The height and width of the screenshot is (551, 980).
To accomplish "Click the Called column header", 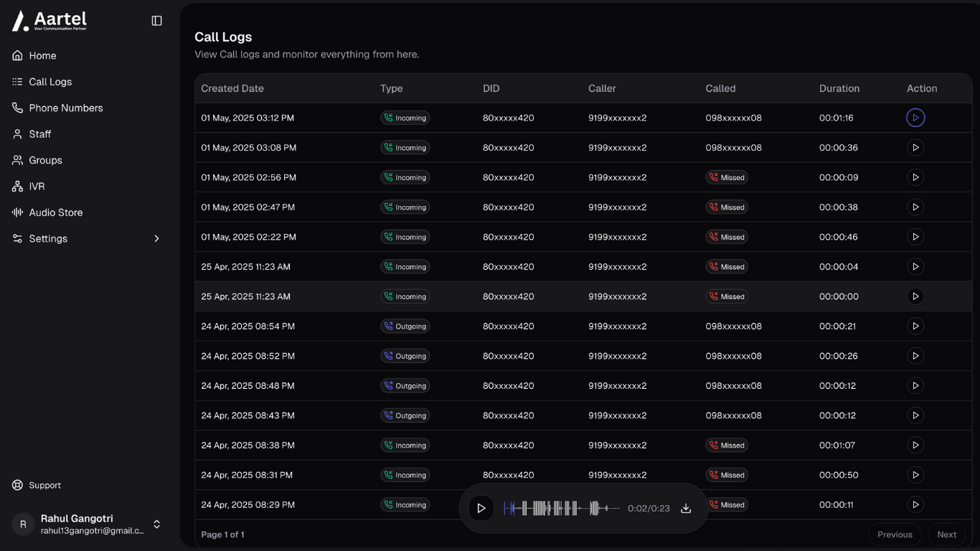I will pos(720,88).
